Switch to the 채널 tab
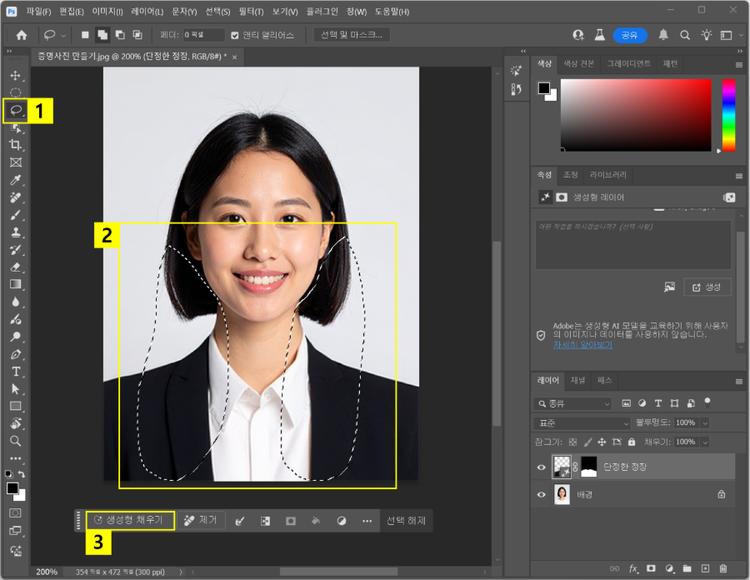This screenshot has height=580, width=750. [578, 381]
